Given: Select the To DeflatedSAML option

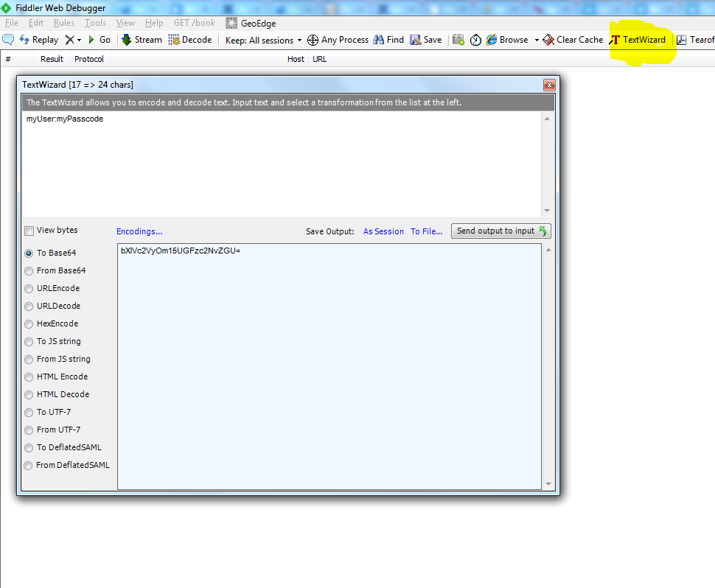Looking at the screenshot, I should click(x=29, y=448).
